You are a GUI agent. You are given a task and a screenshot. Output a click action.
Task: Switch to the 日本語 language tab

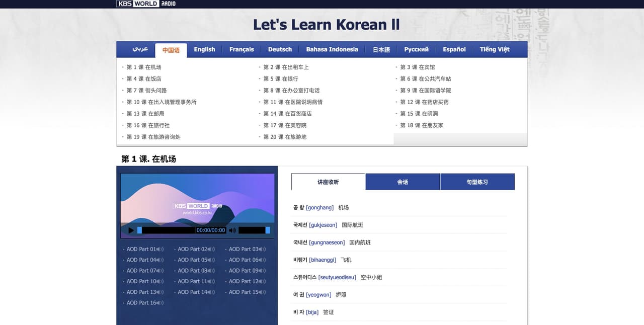[381, 49]
